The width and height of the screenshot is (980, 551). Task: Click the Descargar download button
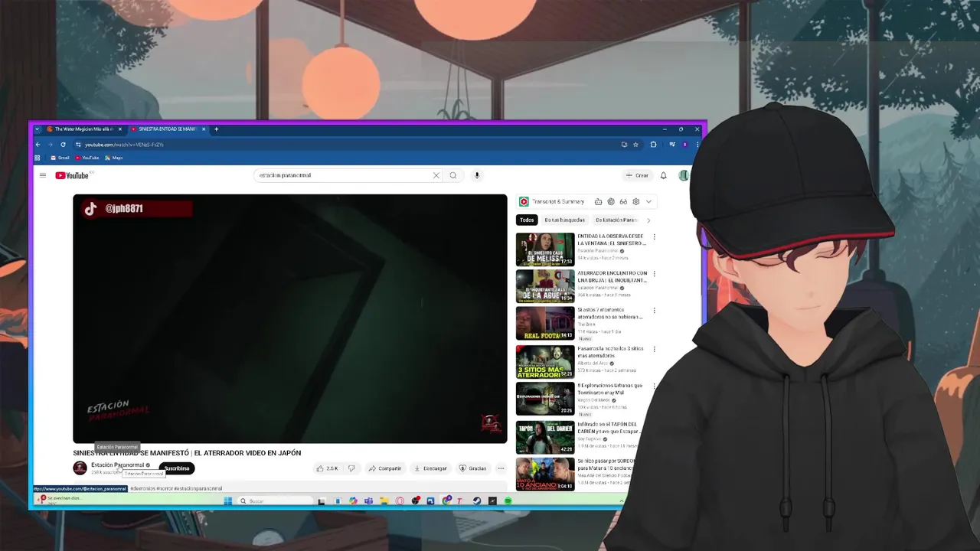430,468
